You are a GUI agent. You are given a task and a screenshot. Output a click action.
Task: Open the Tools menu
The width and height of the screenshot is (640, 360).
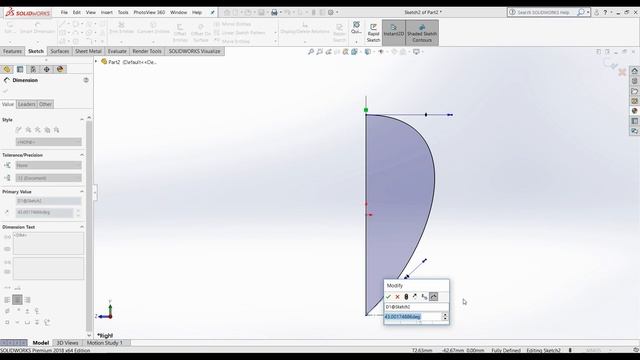[123, 12]
